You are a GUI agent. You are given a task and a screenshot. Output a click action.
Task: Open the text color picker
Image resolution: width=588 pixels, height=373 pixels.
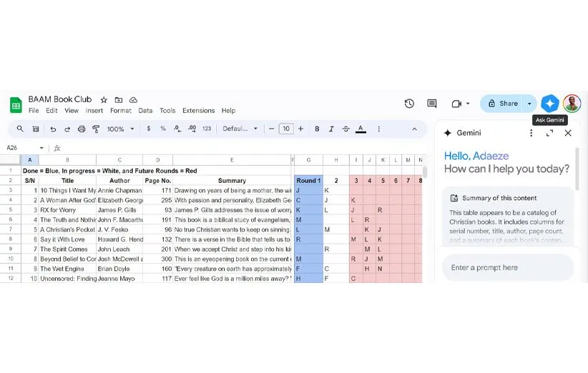pyautogui.click(x=361, y=129)
